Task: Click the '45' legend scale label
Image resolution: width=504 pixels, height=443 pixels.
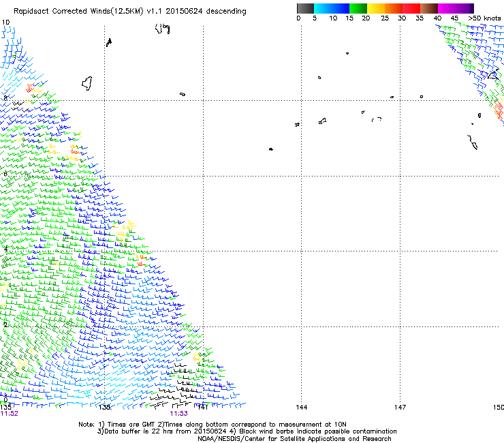Action: [454, 18]
